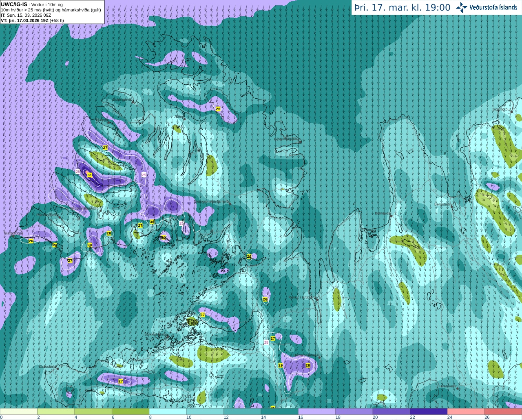The width and height of the screenshot is (522, 420).
Task: Click the pink 24–26 m/s legend swatch
Action: point(466,411)
